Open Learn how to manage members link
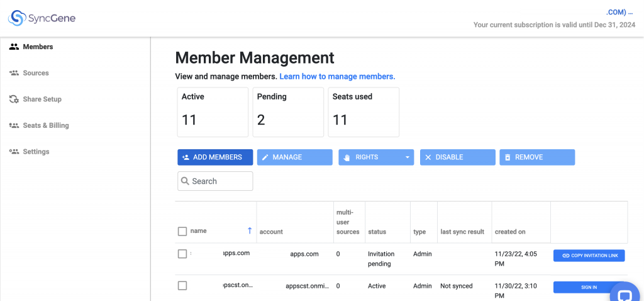The image size is (644, 301). (x=337, y=76)
